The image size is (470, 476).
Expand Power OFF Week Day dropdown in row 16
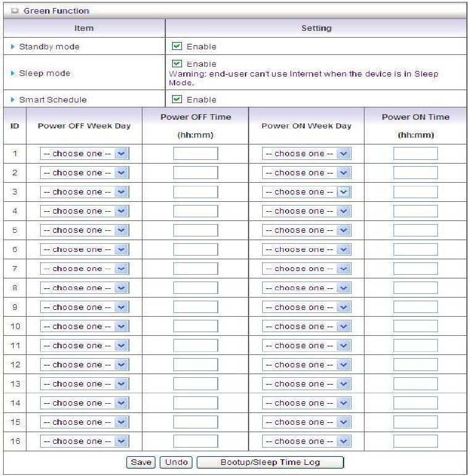tap(85, 441)
